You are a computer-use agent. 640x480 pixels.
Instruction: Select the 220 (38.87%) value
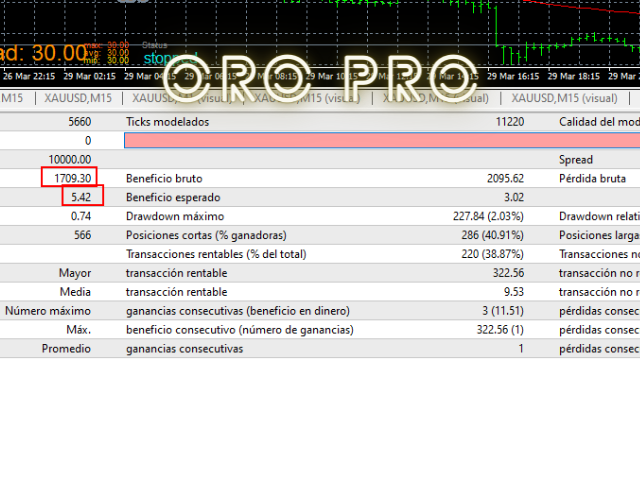pos(492,254)
